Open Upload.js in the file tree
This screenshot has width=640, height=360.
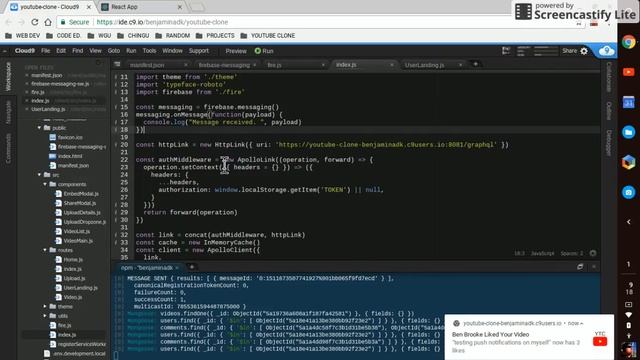74,278
